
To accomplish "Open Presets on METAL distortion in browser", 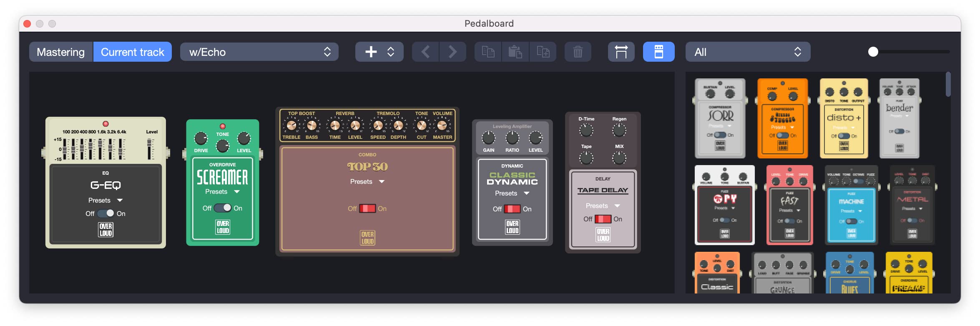I will click(912, 208).
